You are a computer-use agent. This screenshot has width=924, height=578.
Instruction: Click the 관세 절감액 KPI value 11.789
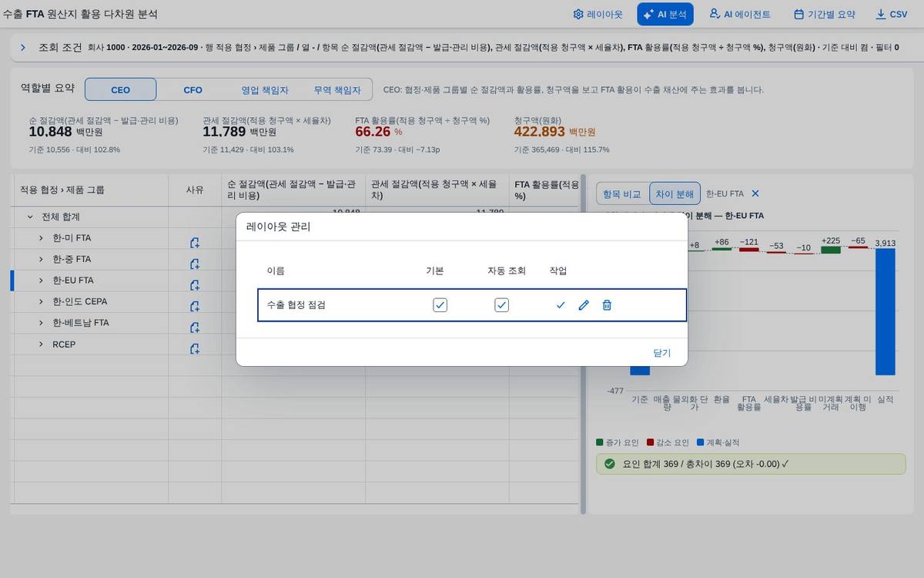click(224, 132)
